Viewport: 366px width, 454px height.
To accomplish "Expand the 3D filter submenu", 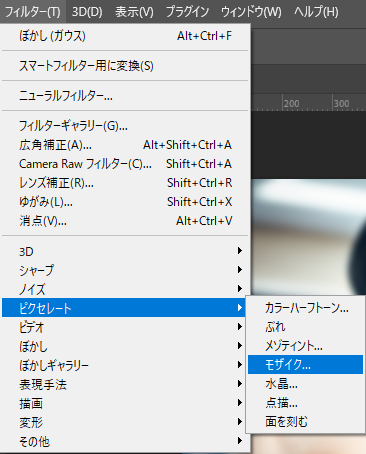I will pos(125,251).
